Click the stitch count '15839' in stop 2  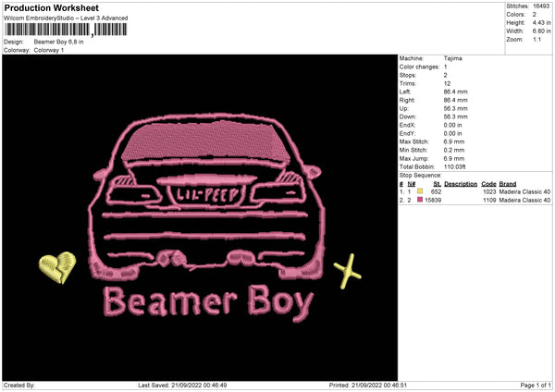(433, 200)
